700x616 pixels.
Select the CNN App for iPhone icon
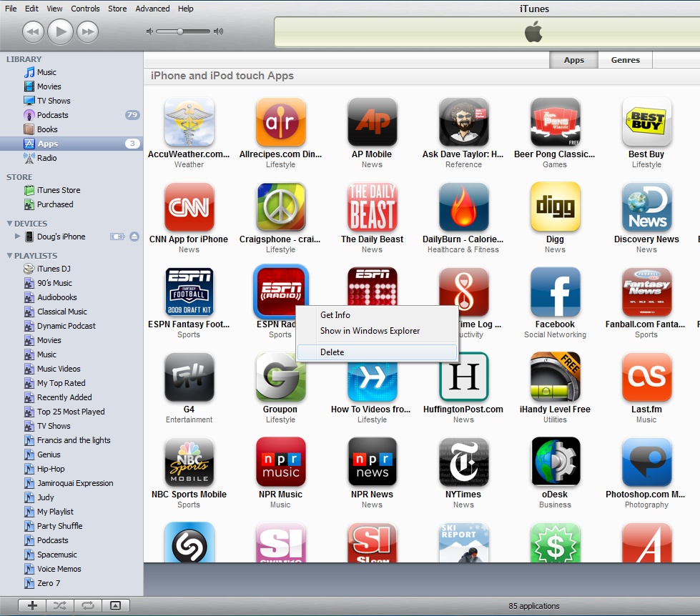(189, 207)
